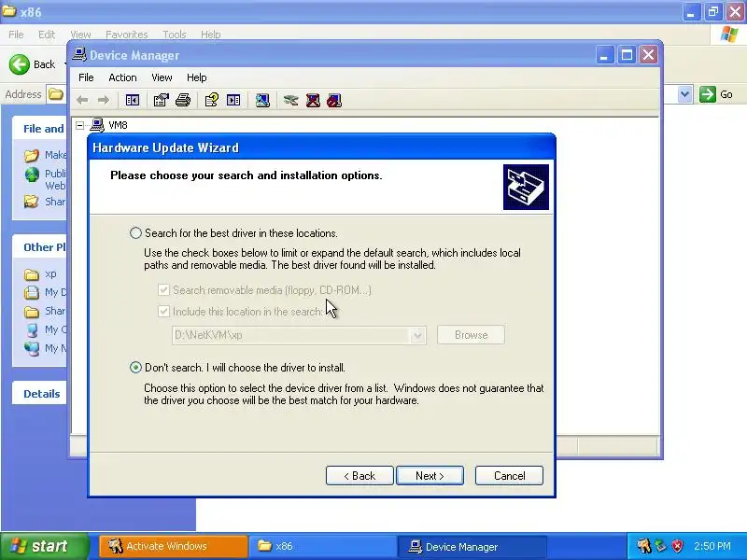Open Device Manager File menu

[86, 77]
